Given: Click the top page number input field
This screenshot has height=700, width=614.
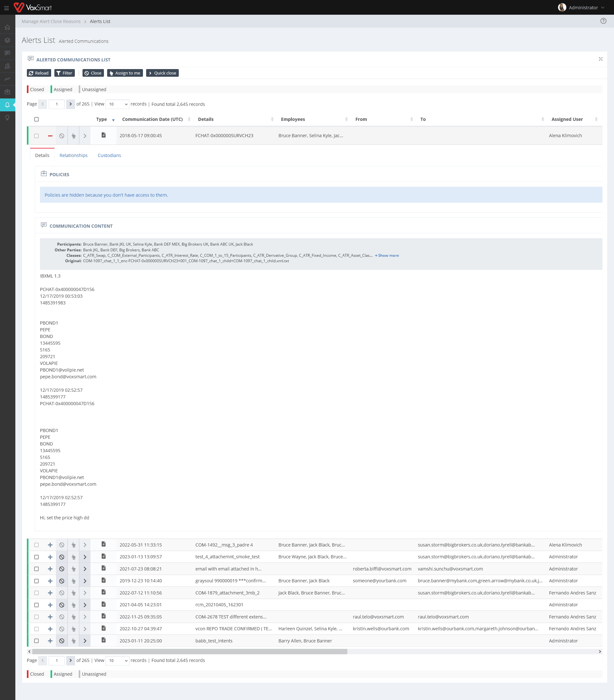Looking at the screenshot, I should 57,104.
